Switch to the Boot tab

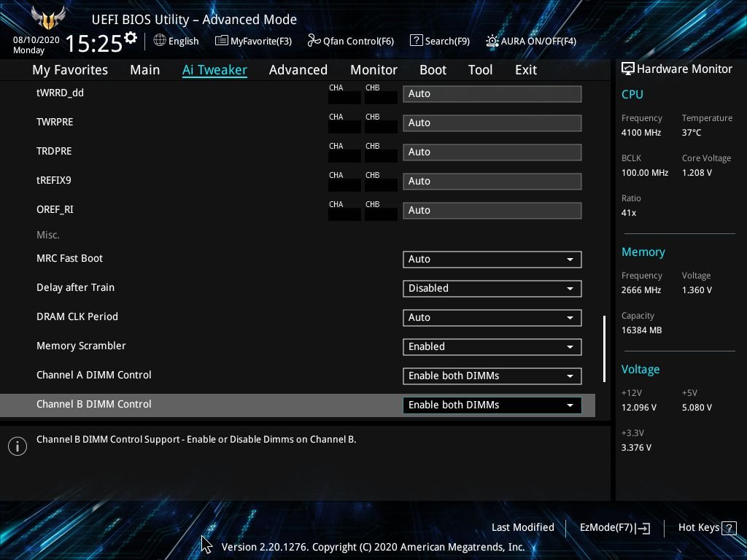[x=433, y=70]
